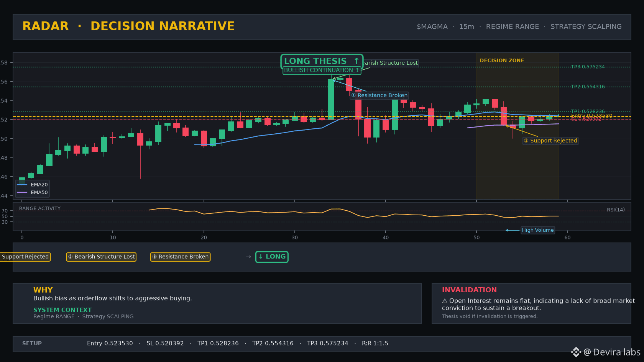This screenshot has height=362, width=644.
Task: Click SL 0.520392 in the SETUP bar
Action: (165, 344)
